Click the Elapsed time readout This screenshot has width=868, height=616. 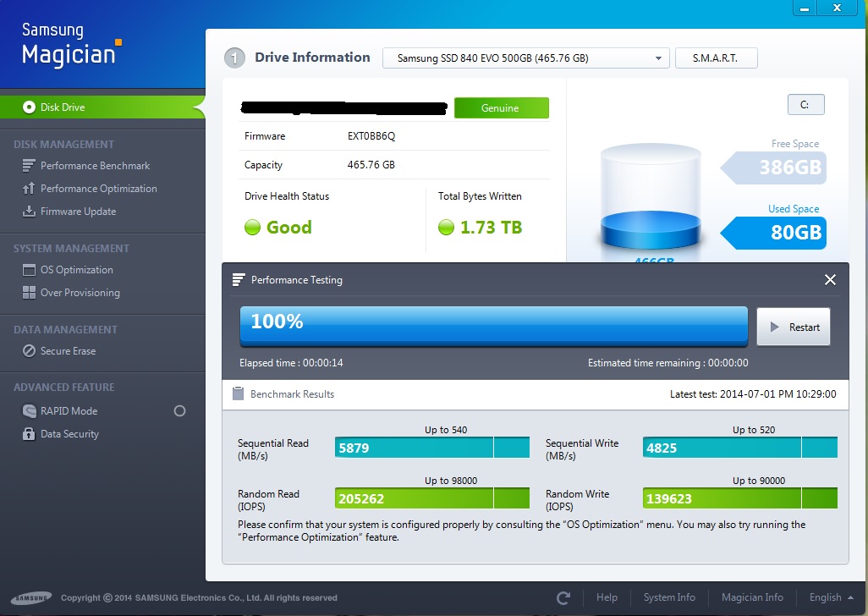click(x=291, y=363)
